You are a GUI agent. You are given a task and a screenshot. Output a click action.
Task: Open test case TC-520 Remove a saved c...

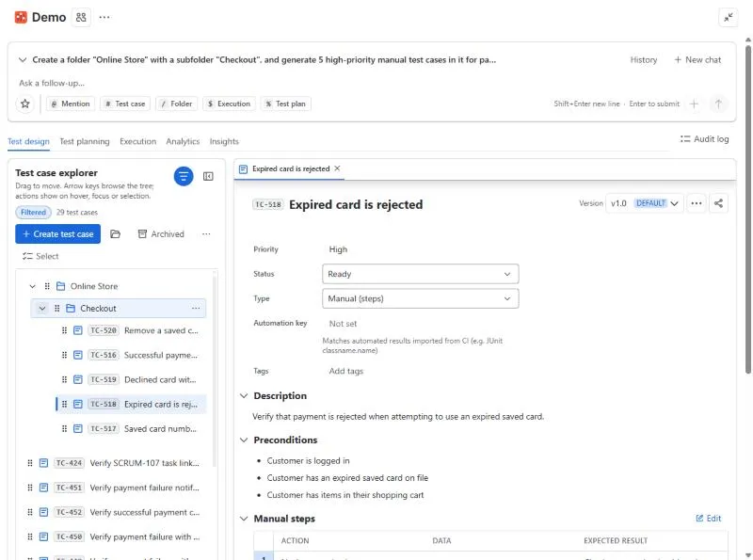pos(130,330)
